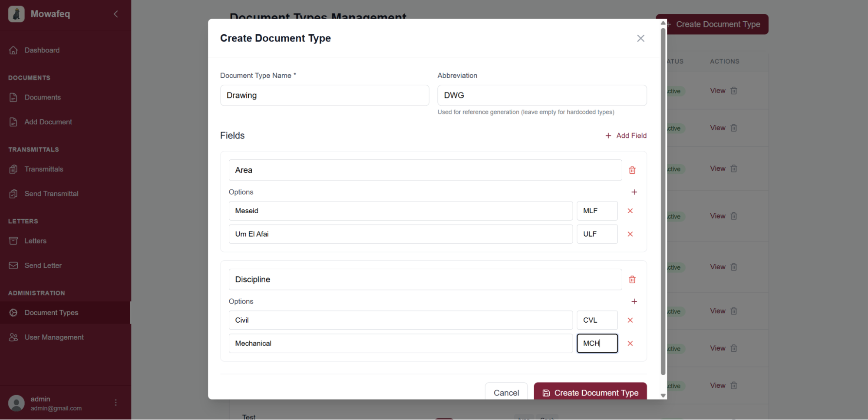
Task: Click the Cancel button
Action: click(506, 392)
